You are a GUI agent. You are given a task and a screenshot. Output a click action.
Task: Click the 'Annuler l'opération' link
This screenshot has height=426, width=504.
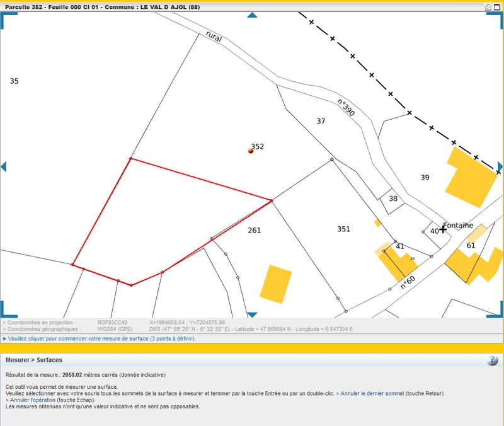[x=29, y=400]
